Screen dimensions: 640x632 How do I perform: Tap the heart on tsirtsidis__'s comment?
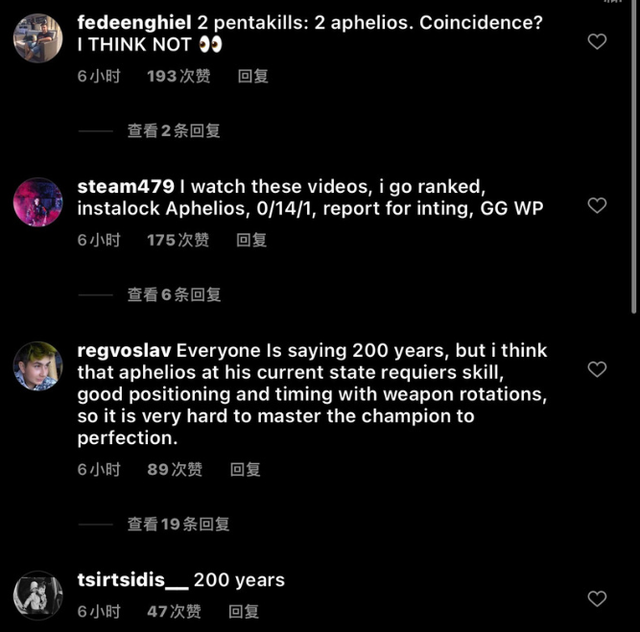pyautogui.click(x=597, y=599)
